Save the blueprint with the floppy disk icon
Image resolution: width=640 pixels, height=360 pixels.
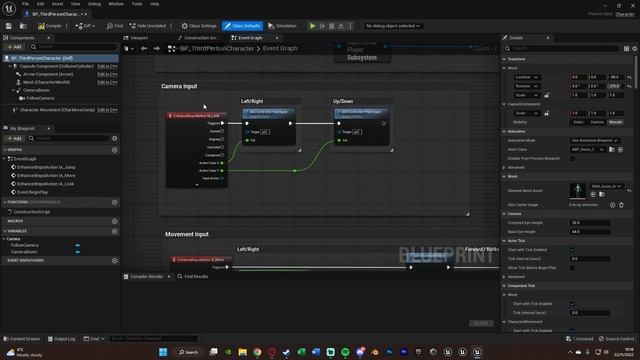tap(9, 26)
